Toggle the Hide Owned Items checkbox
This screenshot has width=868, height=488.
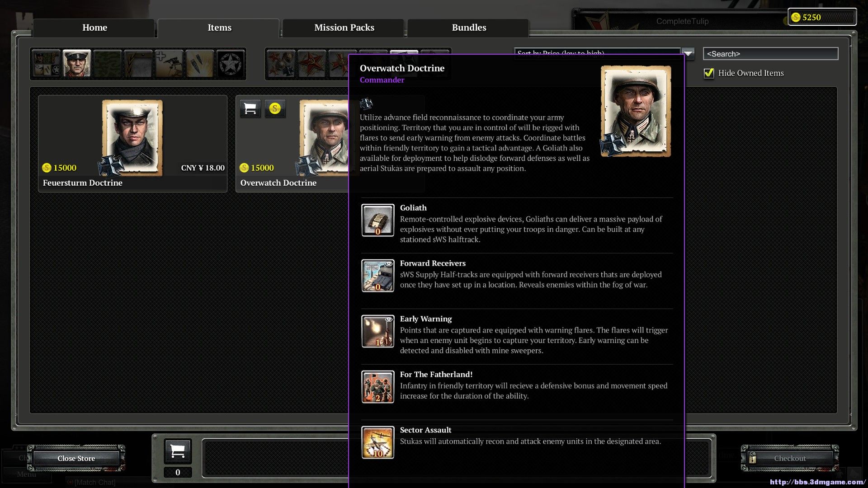[709, 73]
